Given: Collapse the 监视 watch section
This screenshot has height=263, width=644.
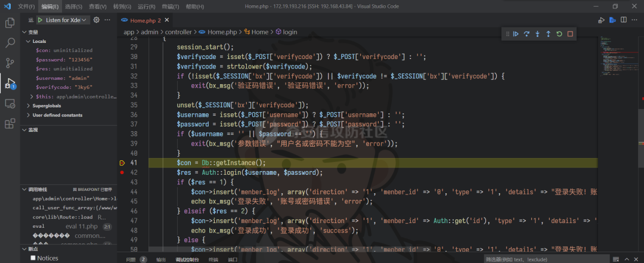Looking at the screenshot, I should (x=24, y=130).
